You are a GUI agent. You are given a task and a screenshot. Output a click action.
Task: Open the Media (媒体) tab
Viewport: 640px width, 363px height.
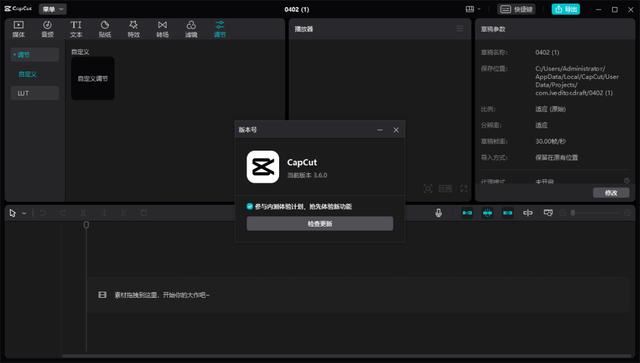18,29
